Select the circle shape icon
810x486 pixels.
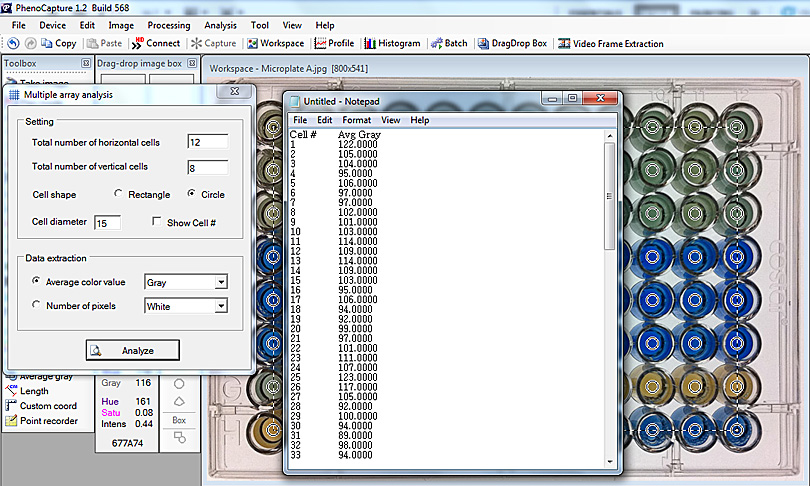click(x=179, y=383)
